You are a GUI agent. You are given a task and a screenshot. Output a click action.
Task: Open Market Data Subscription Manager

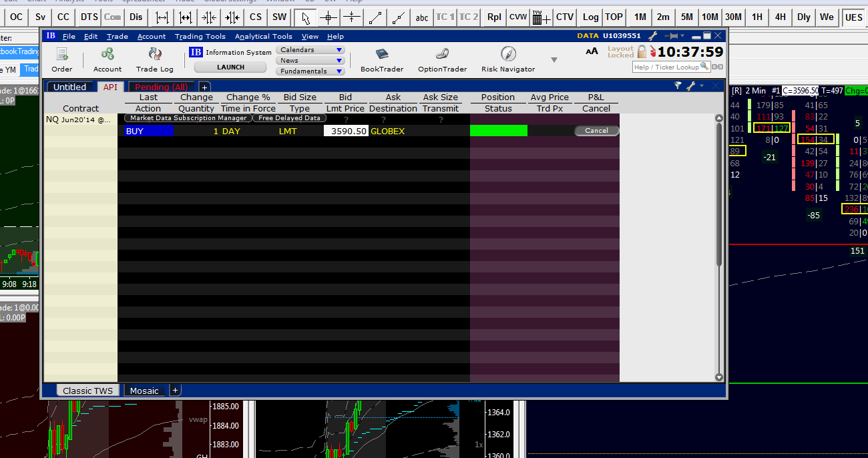pos(188,118)
